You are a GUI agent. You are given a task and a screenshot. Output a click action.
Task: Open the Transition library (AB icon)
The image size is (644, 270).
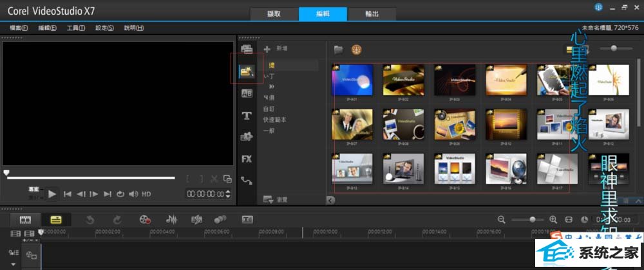(x=247, y=93)
